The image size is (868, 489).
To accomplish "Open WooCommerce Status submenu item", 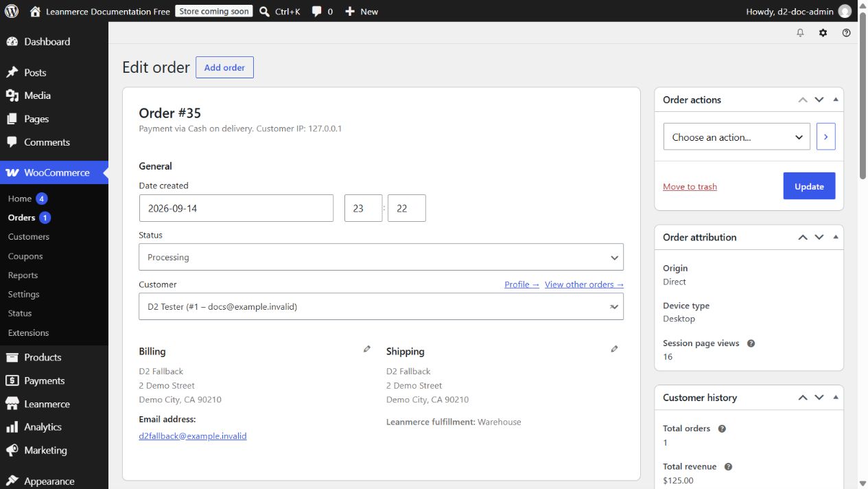I will click(20, 313).
